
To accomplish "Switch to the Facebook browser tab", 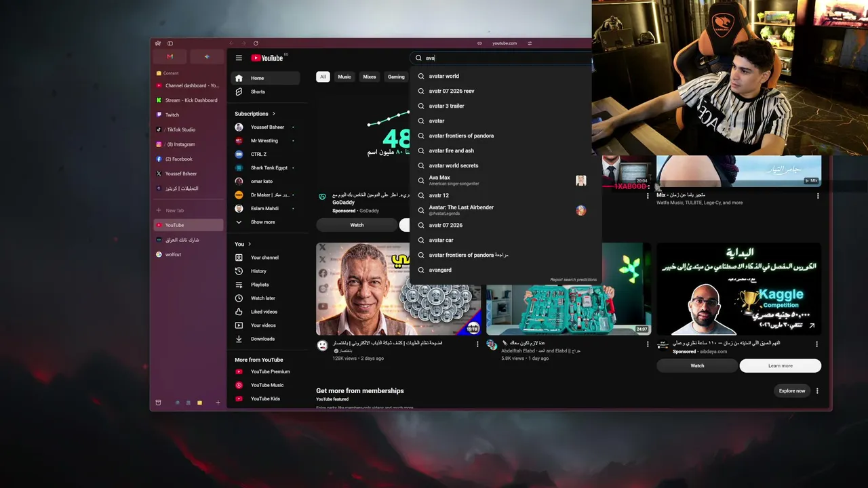I will [189, 159].
